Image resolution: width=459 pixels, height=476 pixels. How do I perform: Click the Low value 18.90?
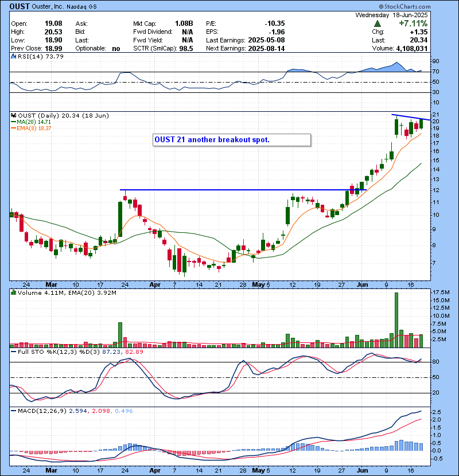53,40
